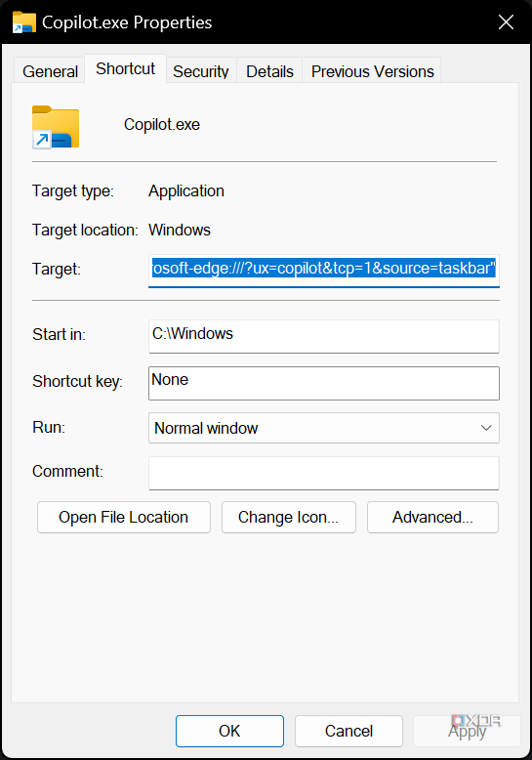Open the Advanced settings button
The height and width of the screenshot is (760, 532).
tap(432, 517)
